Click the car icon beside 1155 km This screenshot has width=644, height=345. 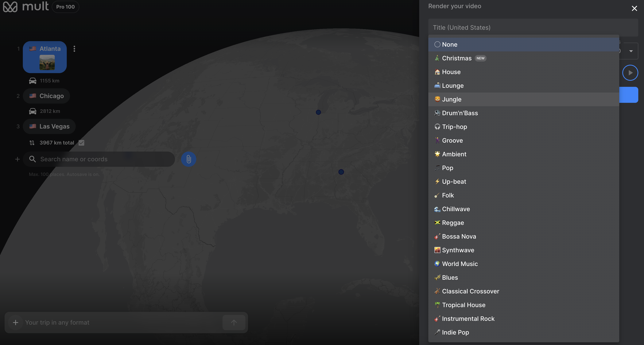(x=33, y=81)
